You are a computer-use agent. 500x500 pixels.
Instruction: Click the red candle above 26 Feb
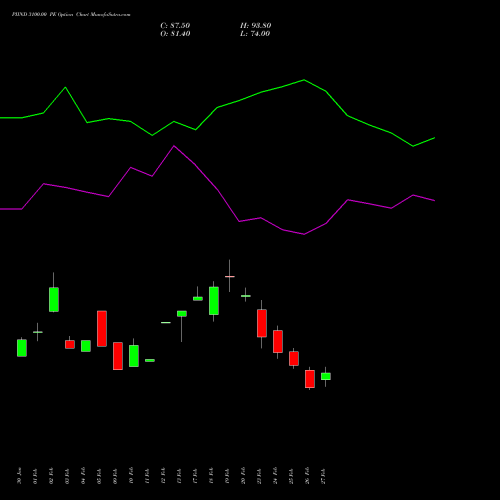point(310,379)
